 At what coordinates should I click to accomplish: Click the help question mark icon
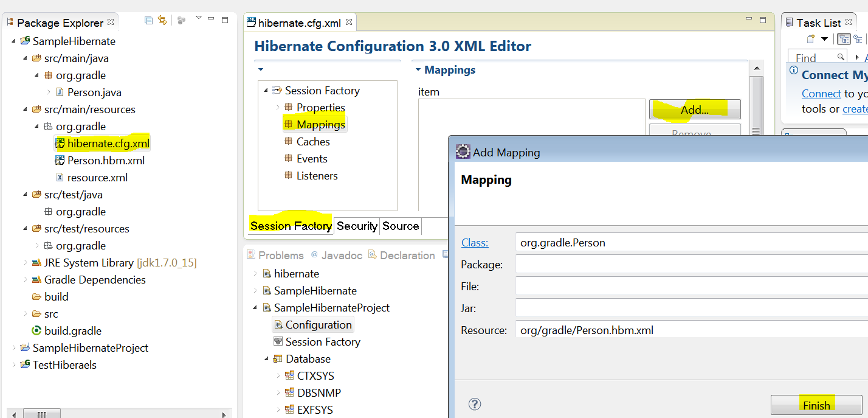[475, 405]
